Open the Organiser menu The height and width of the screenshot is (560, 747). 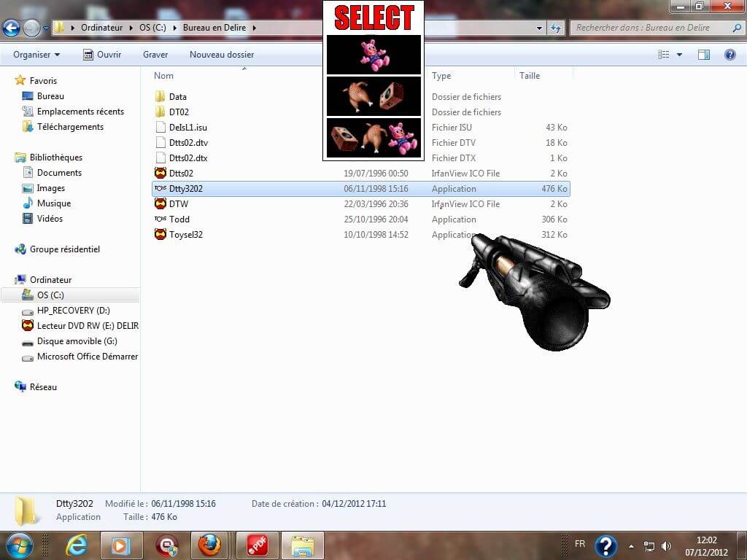click(x=36, y=54)
